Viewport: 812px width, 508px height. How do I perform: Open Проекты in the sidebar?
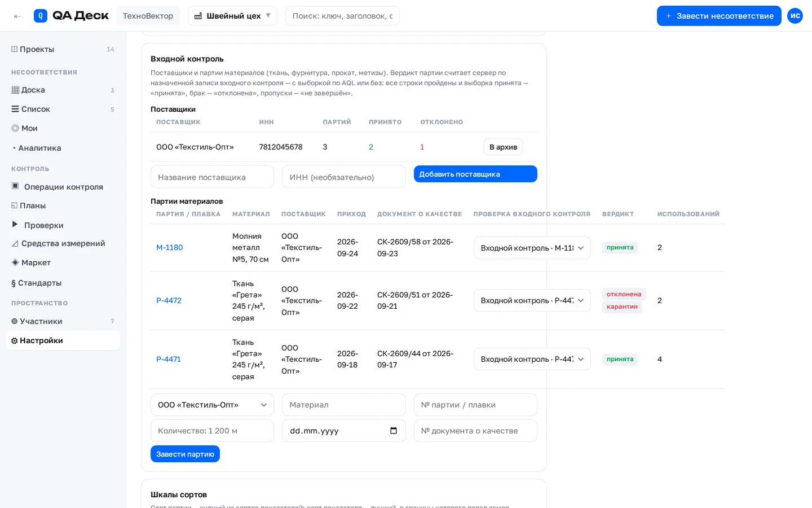click(x=63, y=49)
